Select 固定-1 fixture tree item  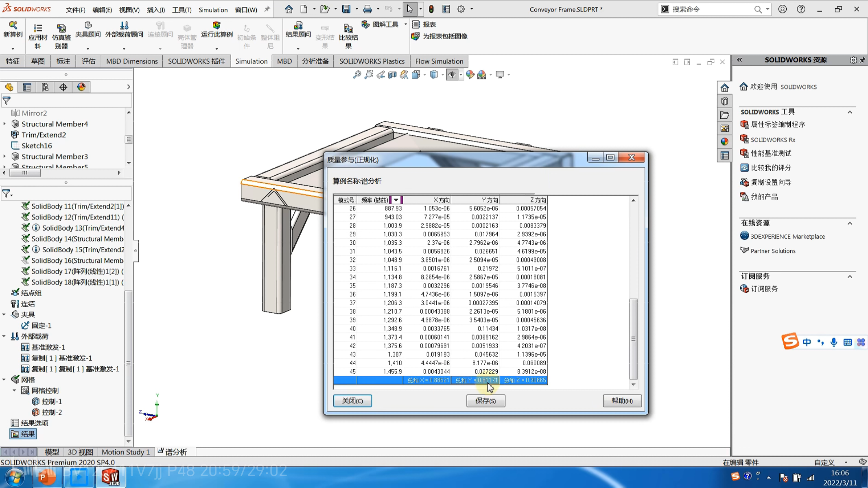41,325
